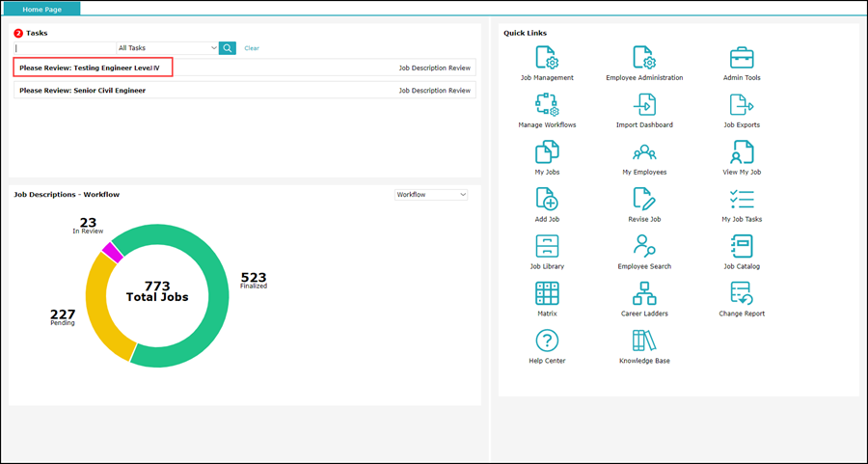Open Please Review: Senior Civil Engineer task
The width and height of the screenshot is (868, 464).
tap(82, 91)
